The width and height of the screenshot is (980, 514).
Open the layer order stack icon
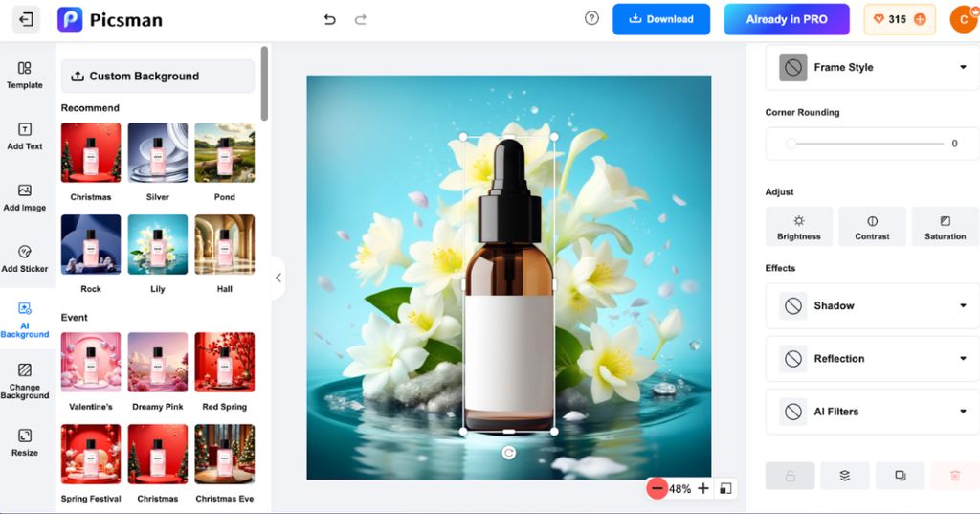(x=845, y=476)
